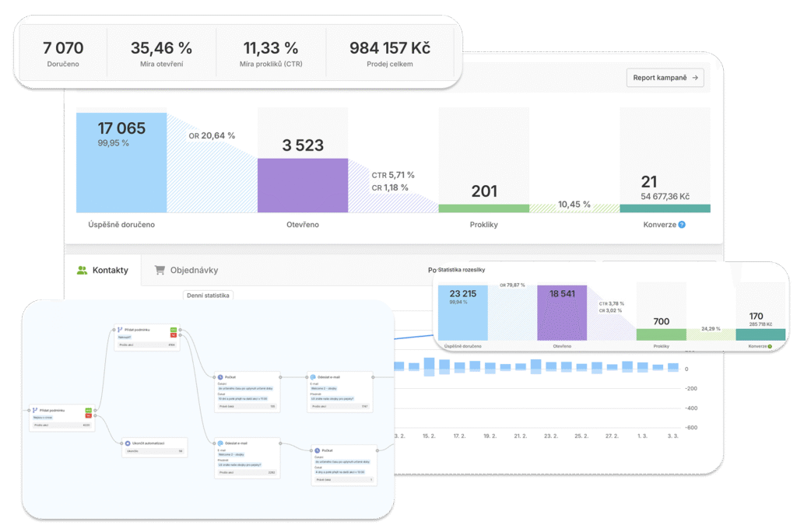Click the @ icon on the lower Odeslat e-mail node
The width and height of the screenshot is (797, 532).
click(x=220, y=443)
